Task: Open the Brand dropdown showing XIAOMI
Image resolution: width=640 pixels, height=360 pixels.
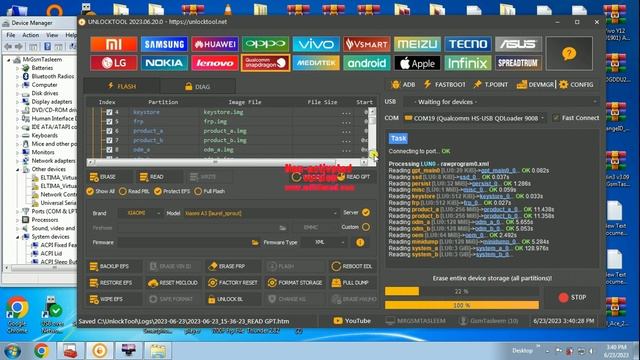Action: click(140, 213)
